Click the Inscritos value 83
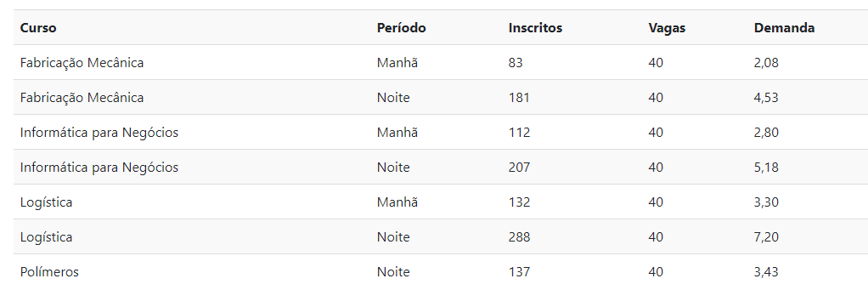The height and width of the screenshot is (307, 868). click(516, 63)
